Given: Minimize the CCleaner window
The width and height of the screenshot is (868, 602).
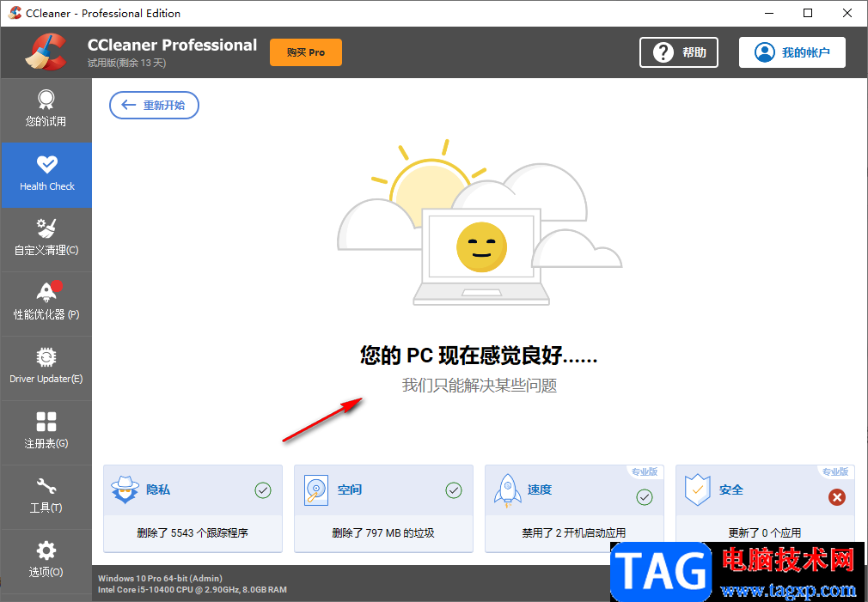Looking at the screenshot, I should pos(769,13).
